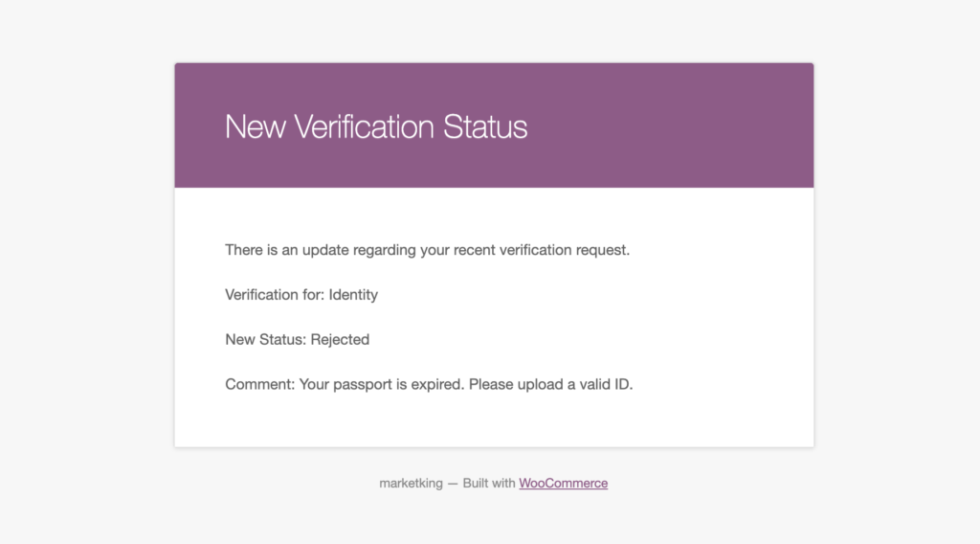
Task: Select the 'New Status: Rejected' line
Action: (297, 340)
